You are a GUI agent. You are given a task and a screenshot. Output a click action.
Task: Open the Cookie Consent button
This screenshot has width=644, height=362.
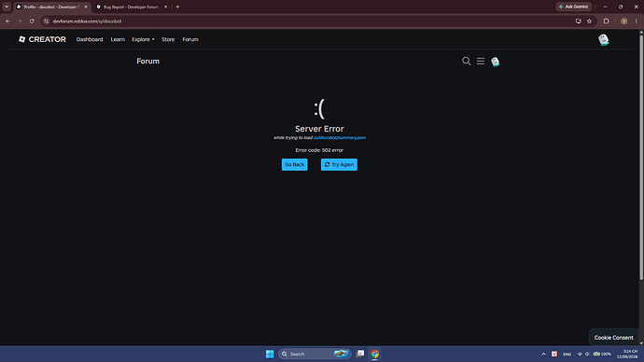coord(613,338)
